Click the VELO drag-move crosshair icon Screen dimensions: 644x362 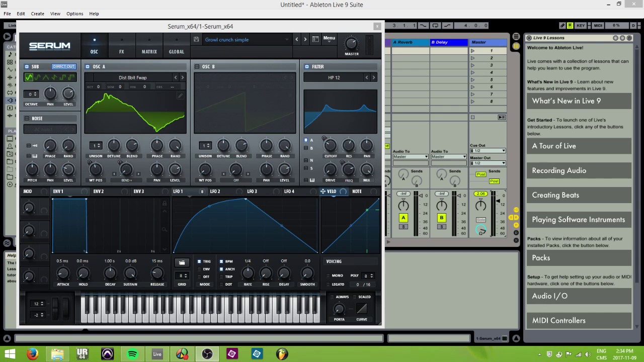(323, 191)
